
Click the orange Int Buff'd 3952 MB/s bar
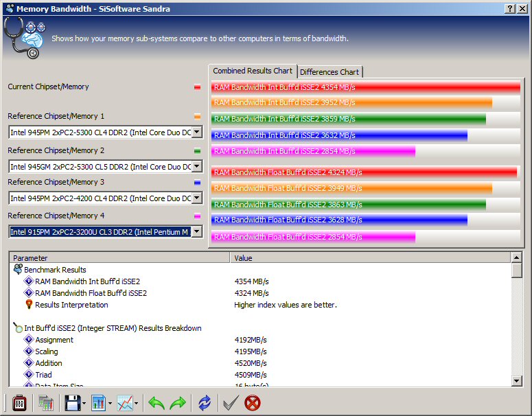coord(352,102)
